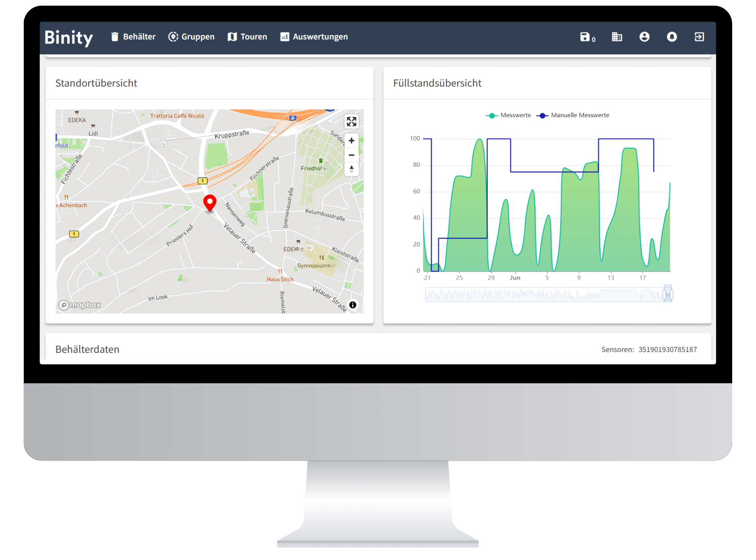Image resolution: width=756 pixels, height=560 pixels.
Task: Zoom in on the map
Action: [351, 141]
